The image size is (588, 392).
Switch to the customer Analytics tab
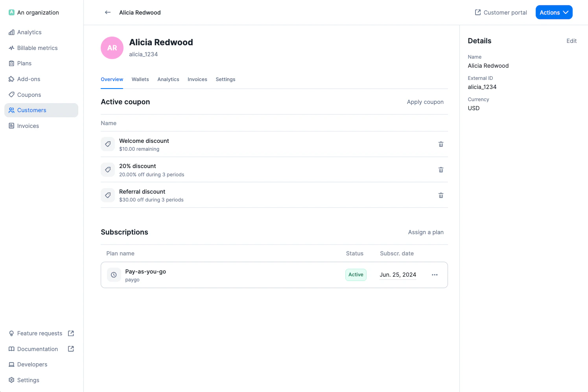(168, 80)
